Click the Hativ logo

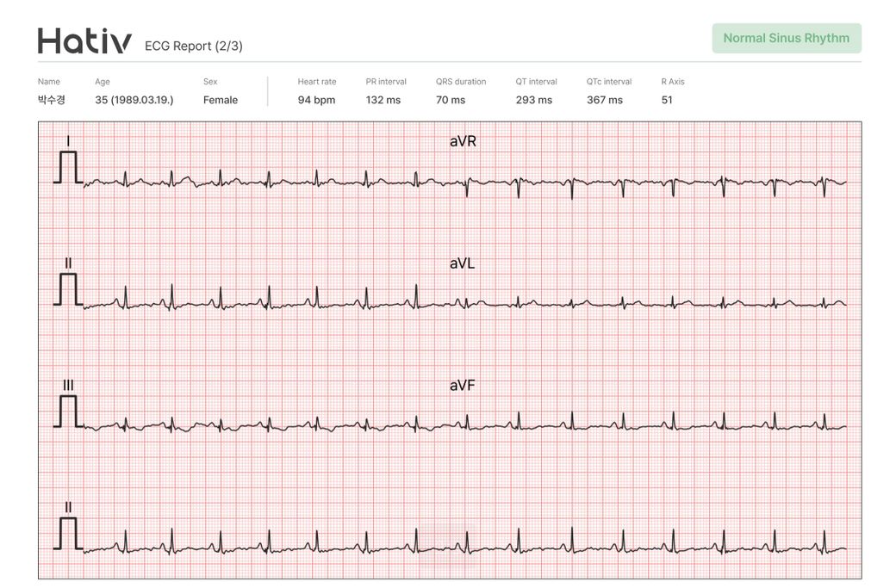click(84, 41)
